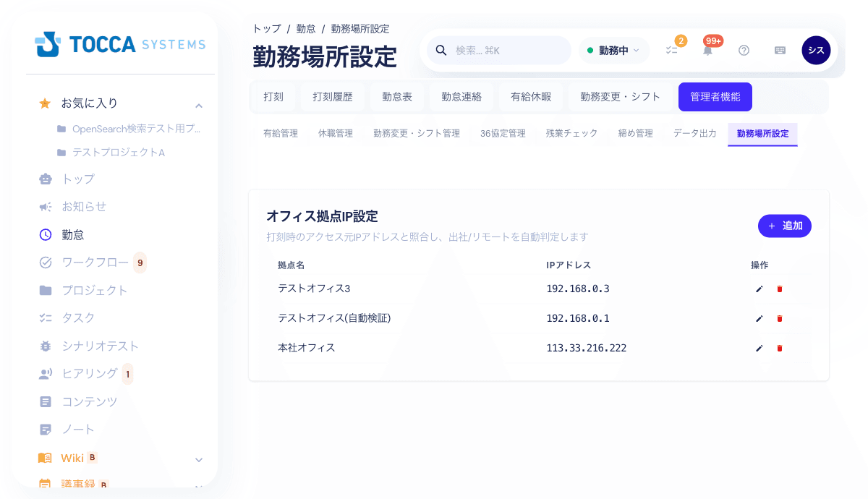The image size is (868, 499).
Task: Click the ヒアリング badge showing 1
Action: click(x=128, y=374)
